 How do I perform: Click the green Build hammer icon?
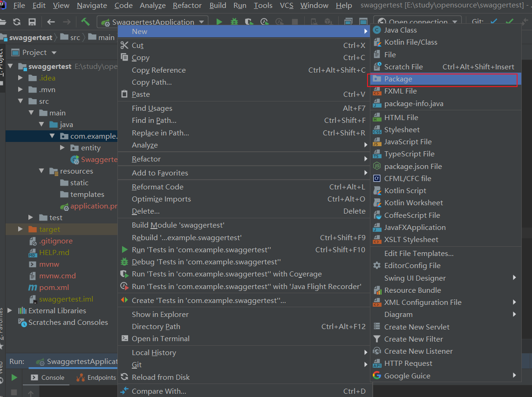[x=85, y=22]
